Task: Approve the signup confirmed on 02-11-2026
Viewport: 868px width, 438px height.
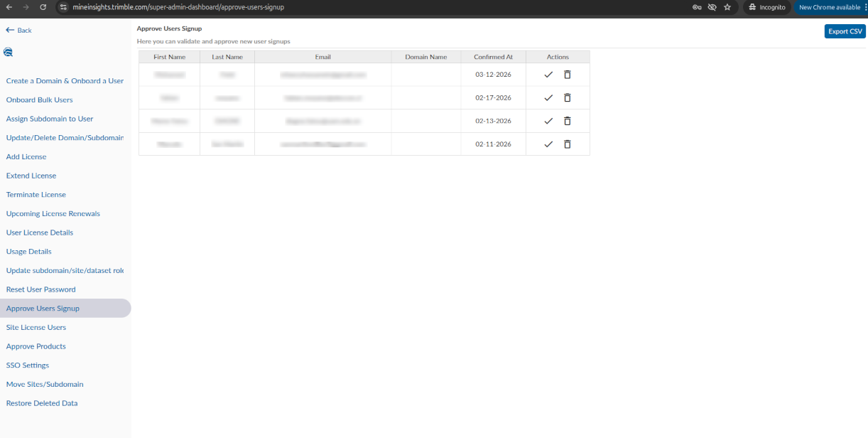Action: (548, 144)
